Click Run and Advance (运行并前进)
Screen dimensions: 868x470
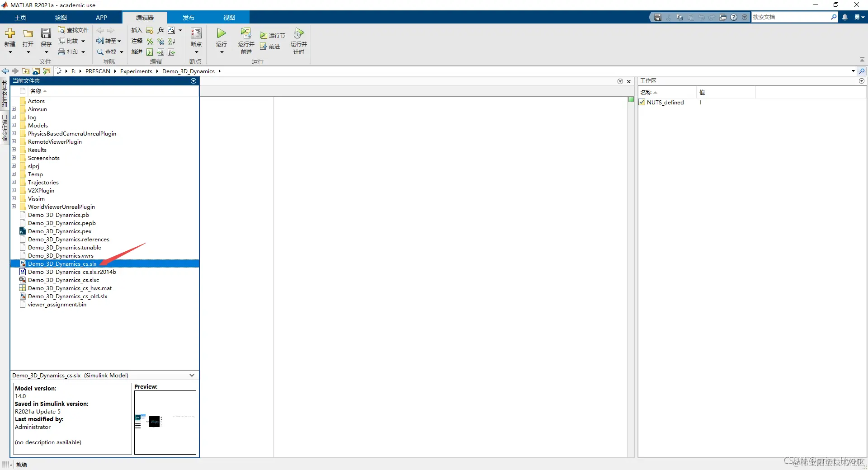246,41
